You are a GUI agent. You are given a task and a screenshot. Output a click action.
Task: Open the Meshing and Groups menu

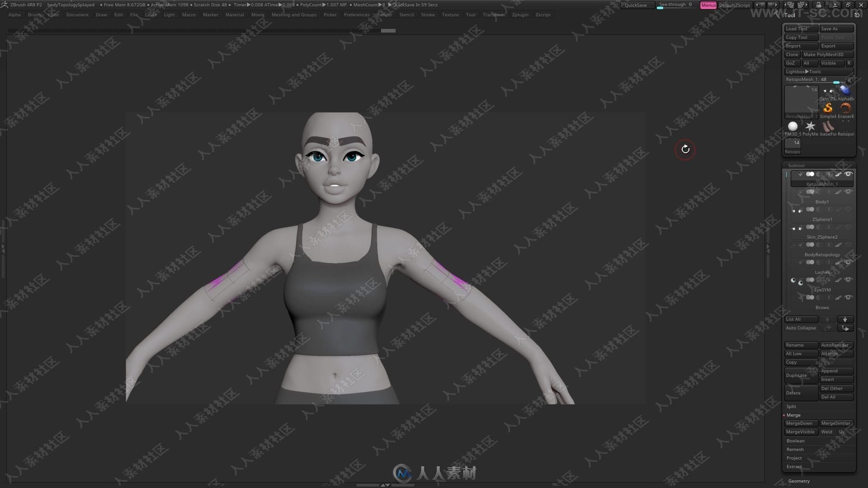point(294,14)
